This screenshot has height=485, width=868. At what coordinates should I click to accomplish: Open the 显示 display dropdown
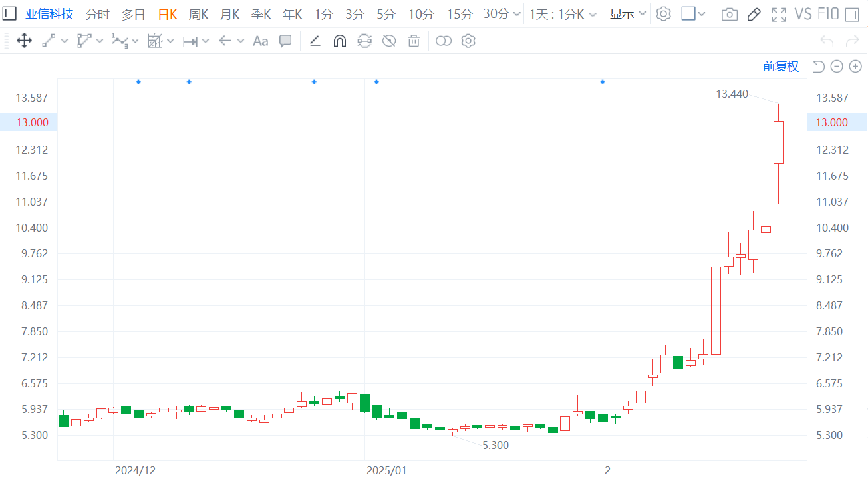tap(628, 13)
